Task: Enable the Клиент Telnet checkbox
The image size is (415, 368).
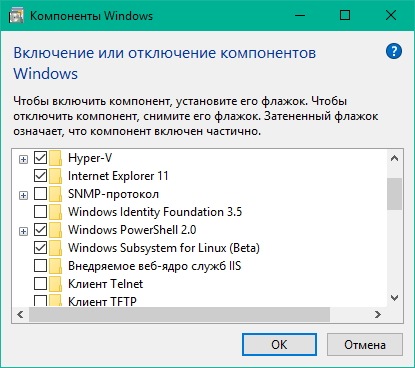Action: pyautogui.click(x=40, y=284)
